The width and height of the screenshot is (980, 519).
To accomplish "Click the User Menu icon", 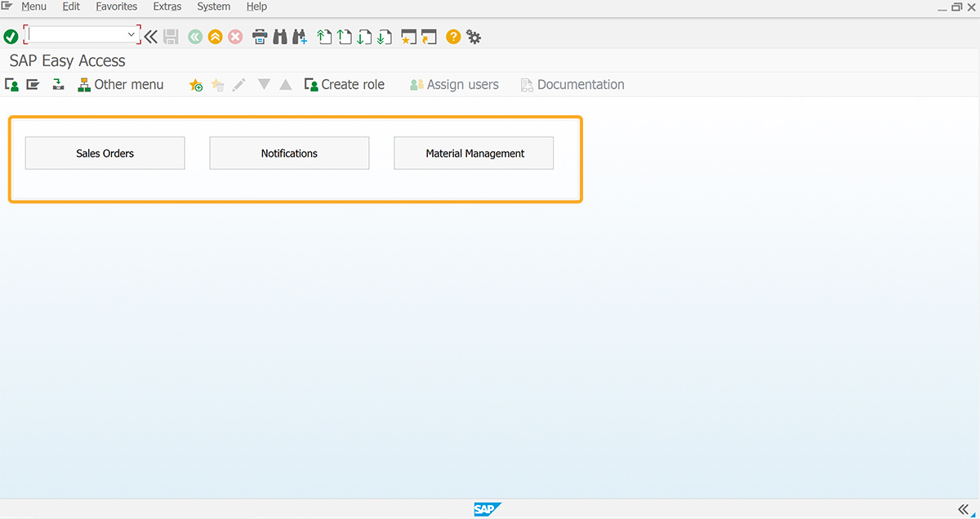I will (11, 84).
